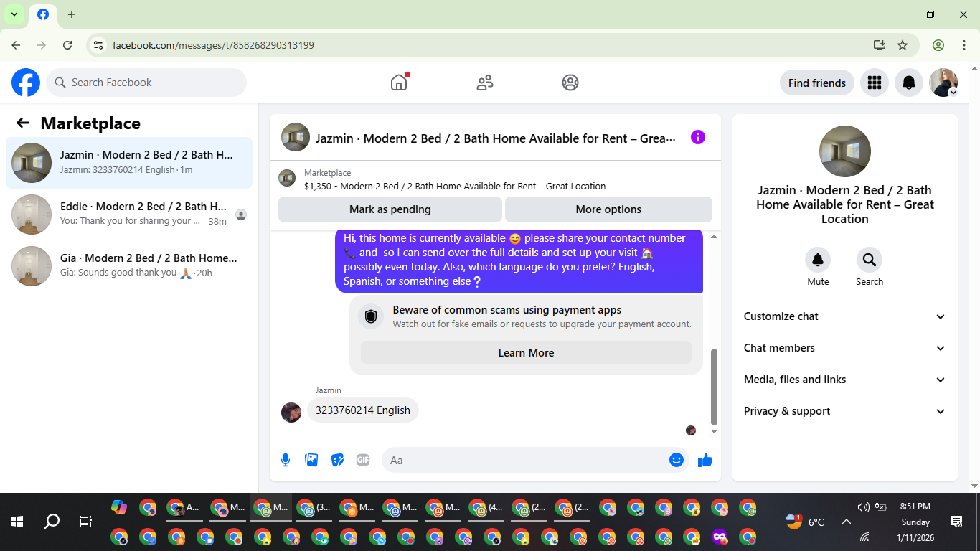The height and width of the screenshot is (551, 980).
Task: Open conversation information purple icon
Action: (x=698, y=137)
